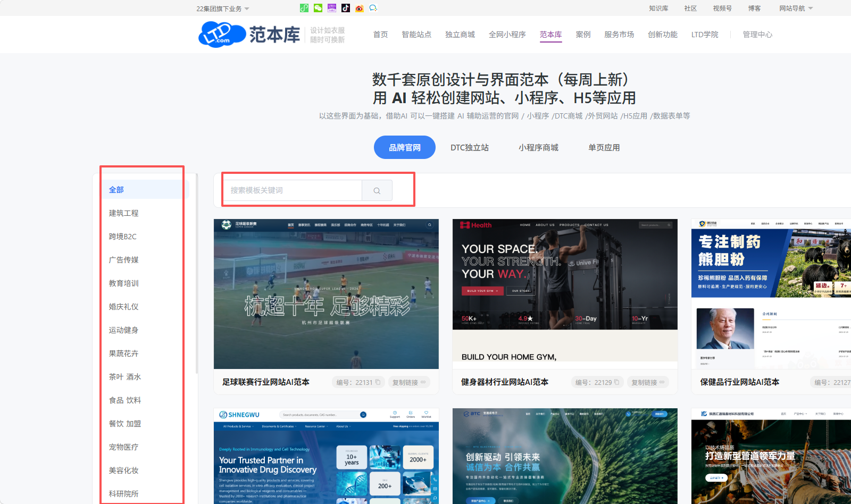Viewport: 851px width, 504px height.
Task: Expand the 网站导航 dropdown
Action: (796, 9)
